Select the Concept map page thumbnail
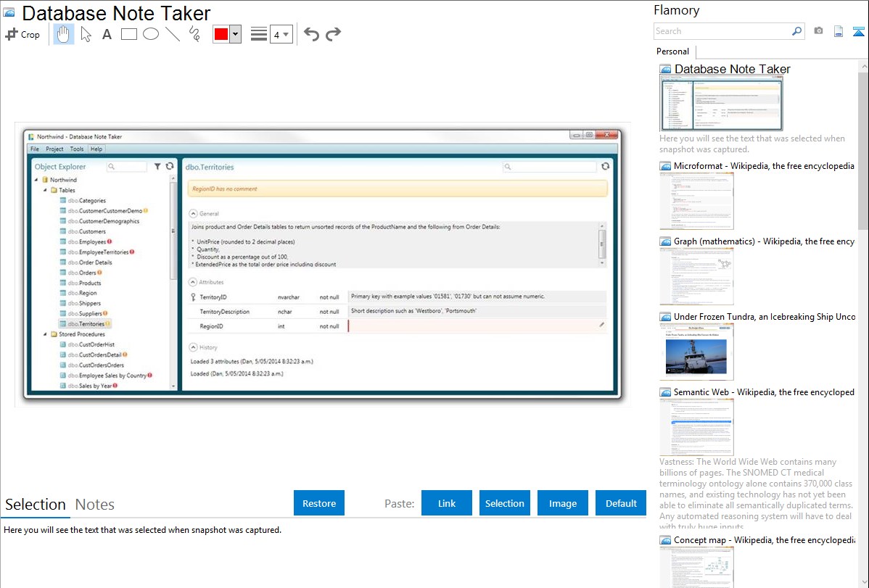This screenshot has width=869, height=588. (696, 568)
